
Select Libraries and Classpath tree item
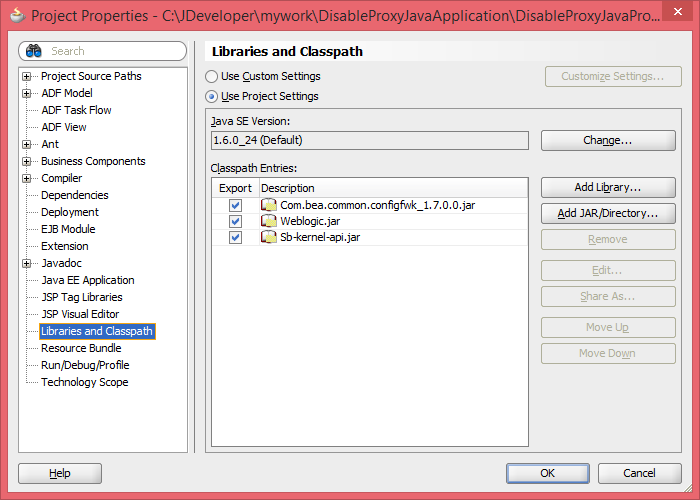click(97, 331)
